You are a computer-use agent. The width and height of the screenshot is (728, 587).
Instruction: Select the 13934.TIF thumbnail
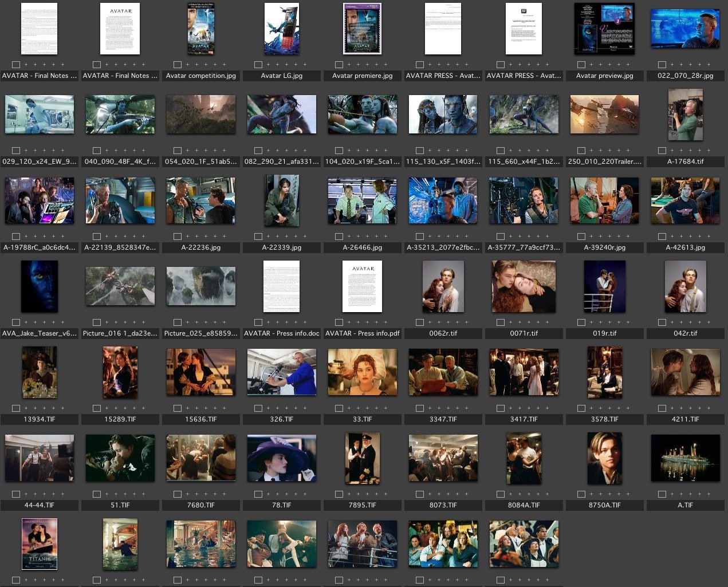point(39,372)
